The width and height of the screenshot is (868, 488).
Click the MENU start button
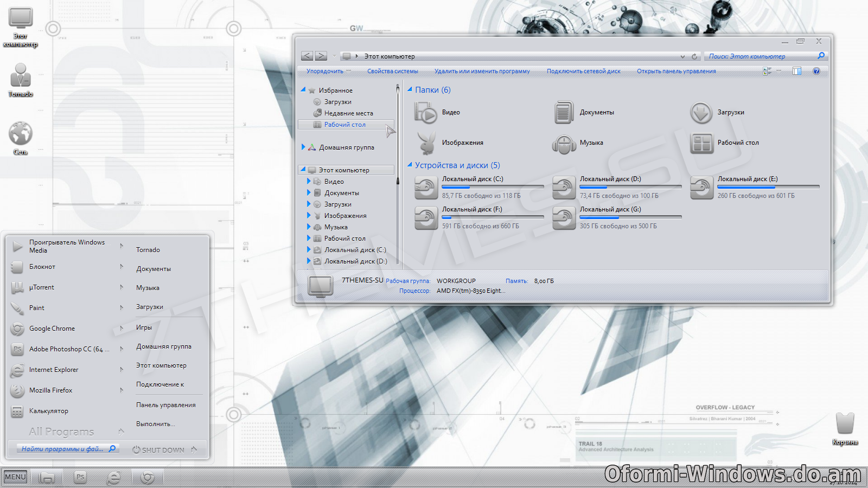point(15,477)
